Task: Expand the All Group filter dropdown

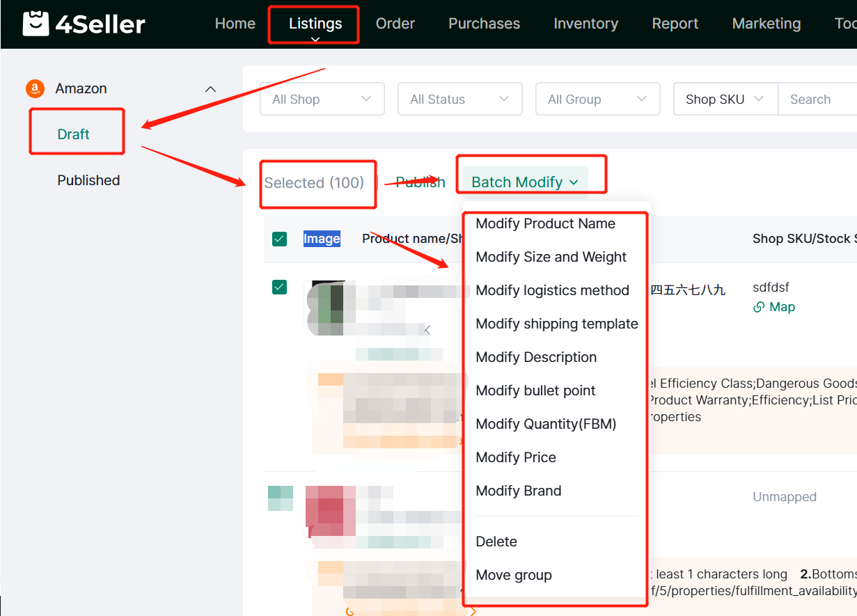Action: [x=597, y=100]
